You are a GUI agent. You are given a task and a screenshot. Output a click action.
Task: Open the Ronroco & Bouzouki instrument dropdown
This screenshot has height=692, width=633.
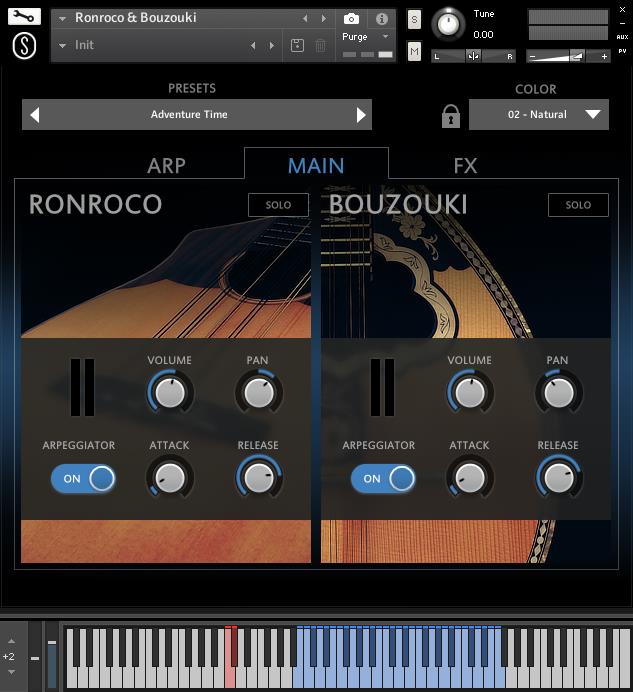pos(63,18)
